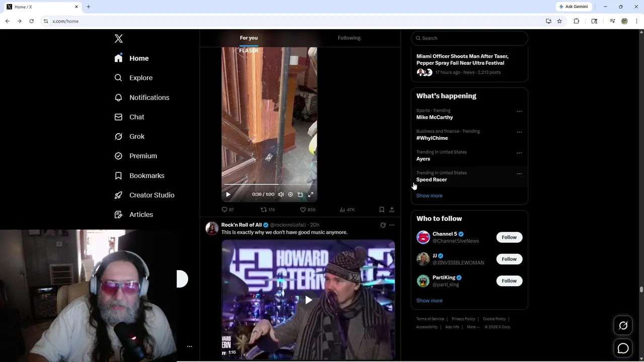Viewport: 644px width, 362px height.
Task: Open more options on Rock'n Roll post
Action: pyautogui.click(x=392, y=225)
